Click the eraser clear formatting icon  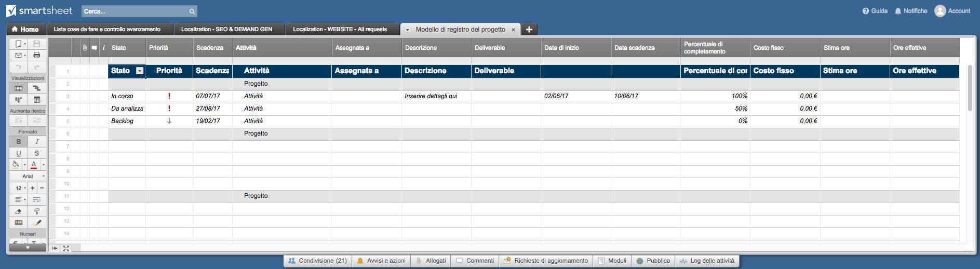click(19, 211)
